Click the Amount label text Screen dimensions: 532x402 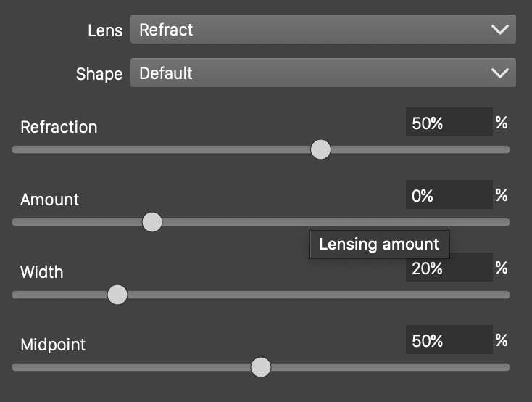point(49,200)
